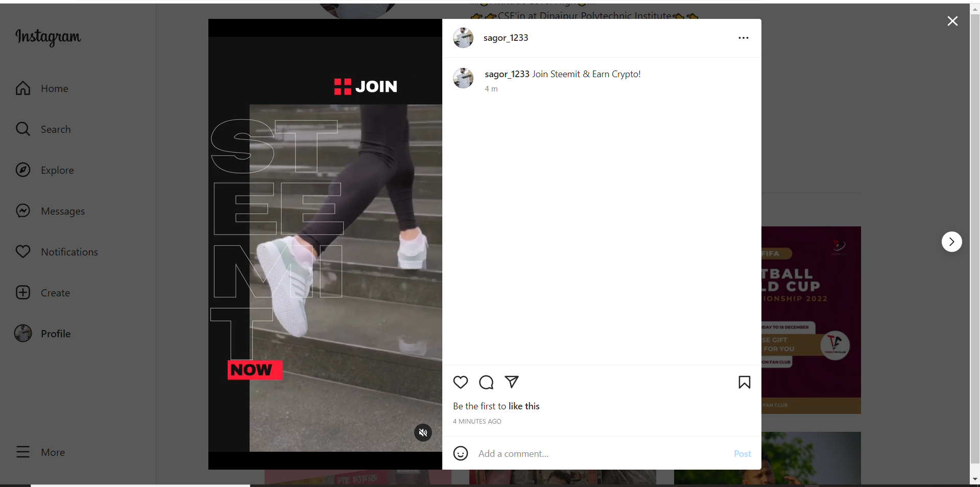Click the 4 m caption timestamp
980x487 pixels.
tap(491, 89)
